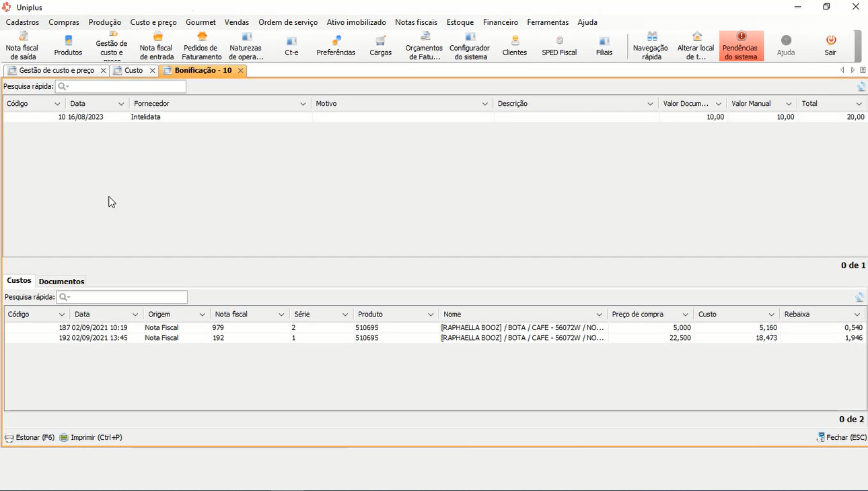868x491 pixels.
Task: Open Motivo column filter dropdown
Action: click(485, 104)
